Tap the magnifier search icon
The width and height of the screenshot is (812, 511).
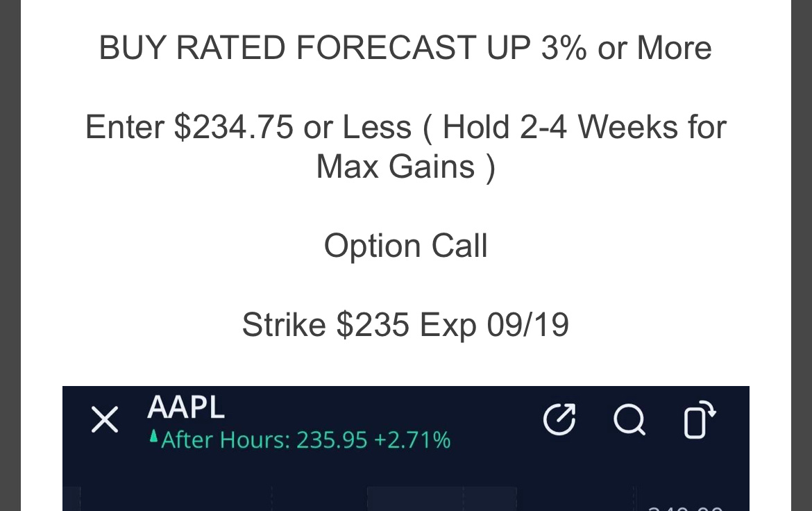[629, 420]
